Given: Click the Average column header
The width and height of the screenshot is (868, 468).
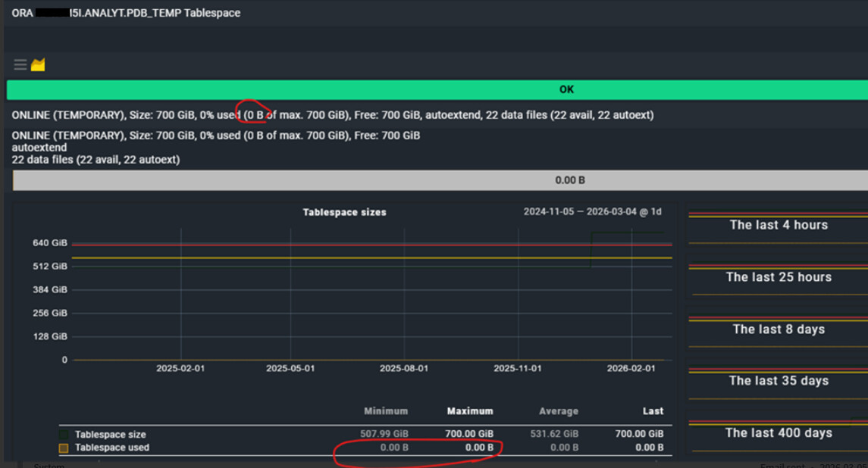Looking at the screenshot, I should 559,411.
